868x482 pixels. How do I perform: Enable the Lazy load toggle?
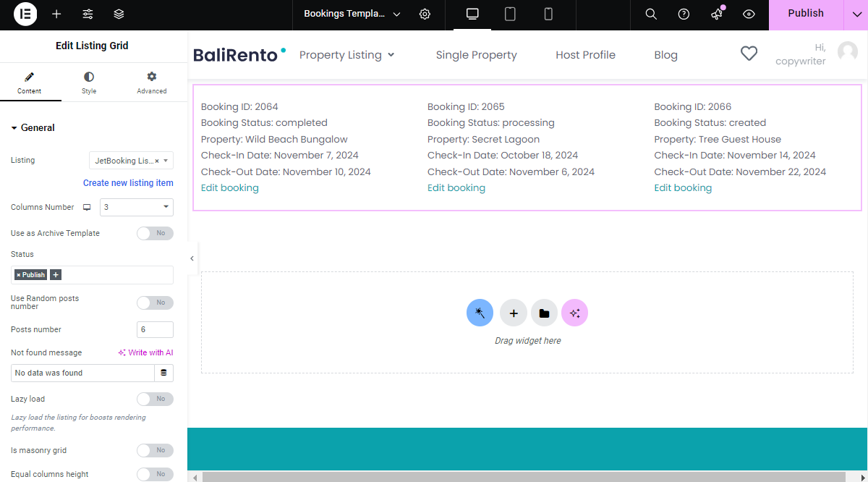coord(155,399)
